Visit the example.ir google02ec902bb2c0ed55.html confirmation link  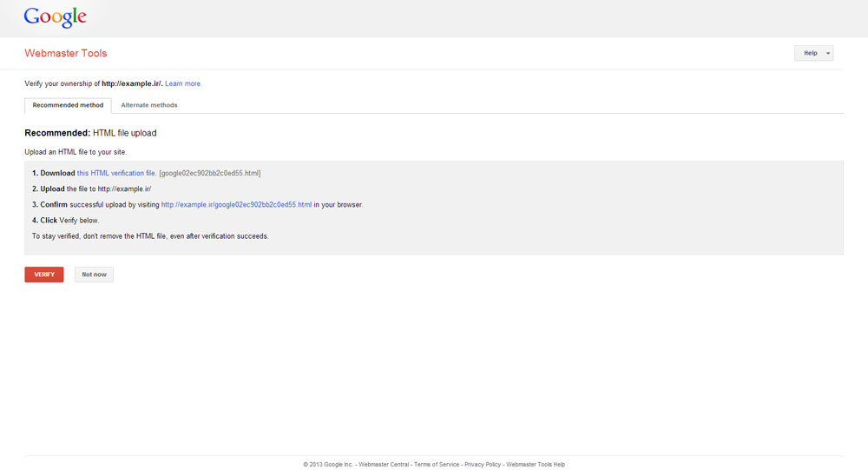pyautogui.click(x=236, y=204)
